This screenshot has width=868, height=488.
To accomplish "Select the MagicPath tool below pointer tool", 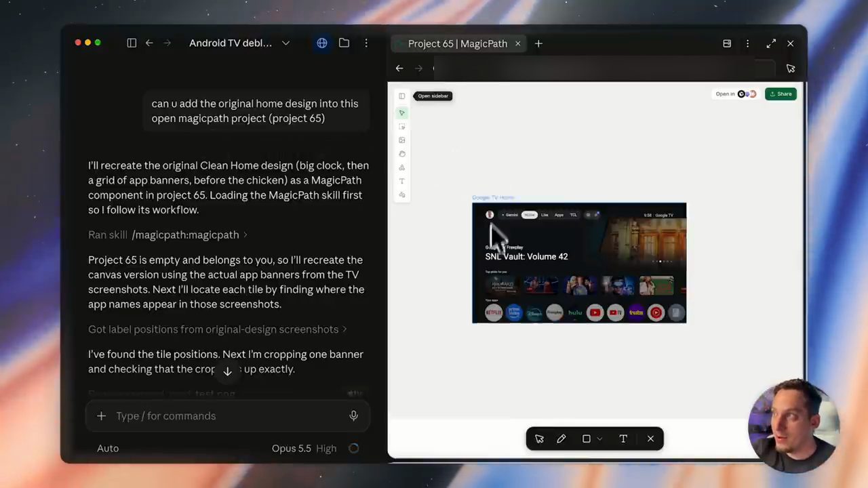I will tap(401, 127).
